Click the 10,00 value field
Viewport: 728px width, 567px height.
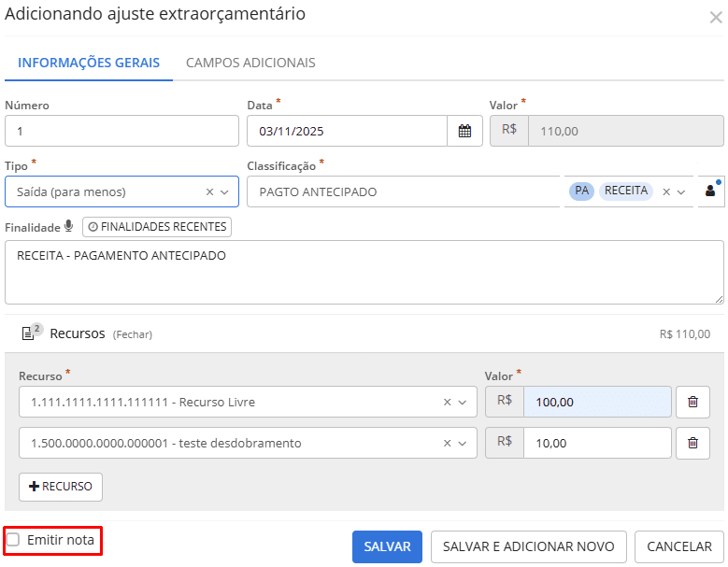(597, 443)
